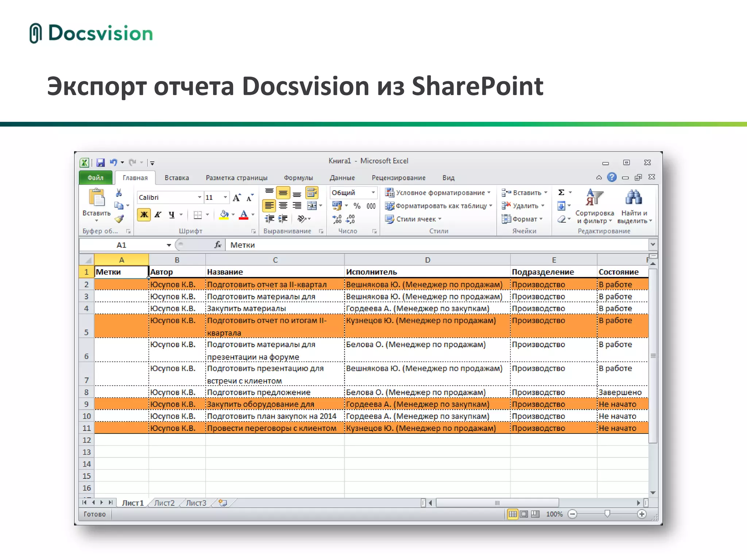The height and width of the screenshot is (560, 747).
Task: Expand Стили ячеек menu
Action: 413,219
